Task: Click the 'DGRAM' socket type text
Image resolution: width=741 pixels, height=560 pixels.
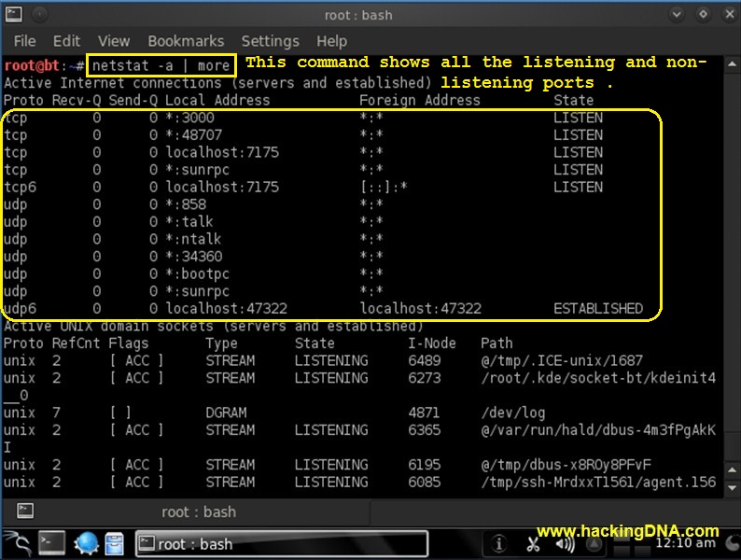Action: pyautogui.click(x=226, y=413)
